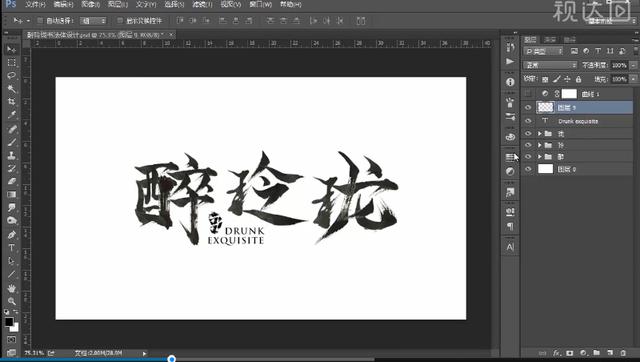Open the History panel icon
Image resolution: width=640 pixels, height=362 pixels.
click(510, 47)
